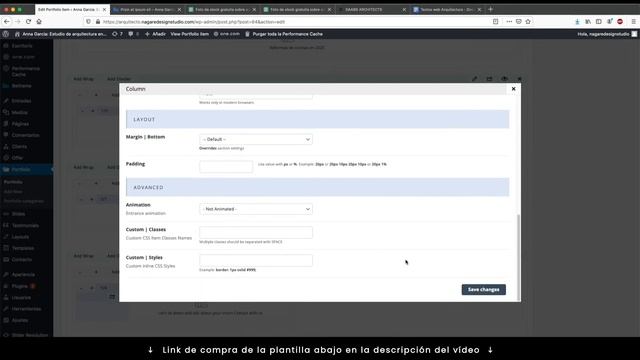Open Entradas in the sidebar
640x360 pixels.
pyautogui.click(x=21, y=100)
